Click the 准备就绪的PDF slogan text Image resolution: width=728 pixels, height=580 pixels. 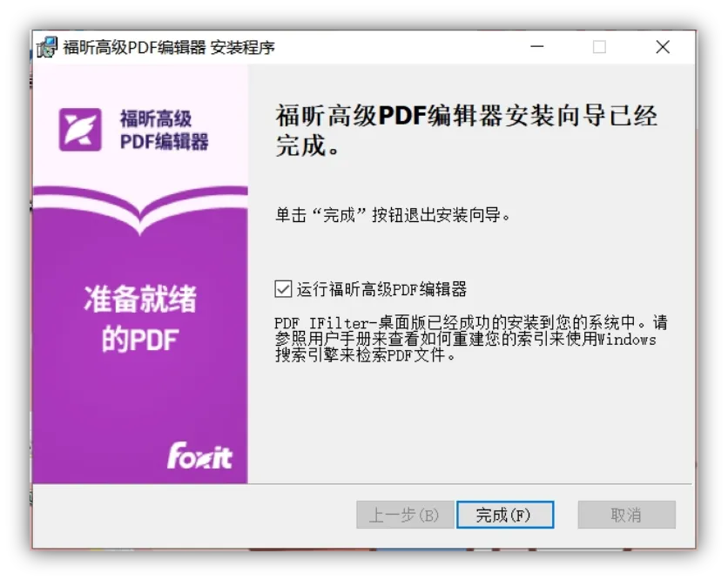point(140,319)
